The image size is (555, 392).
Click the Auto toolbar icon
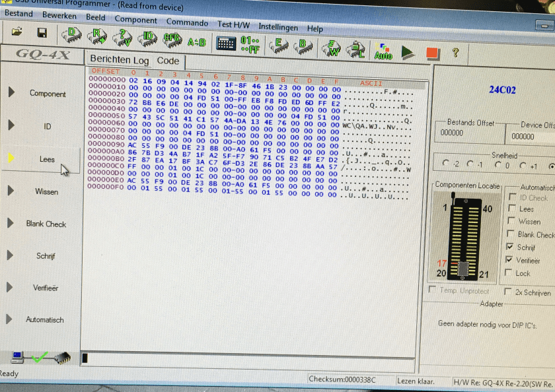point(383,51)
